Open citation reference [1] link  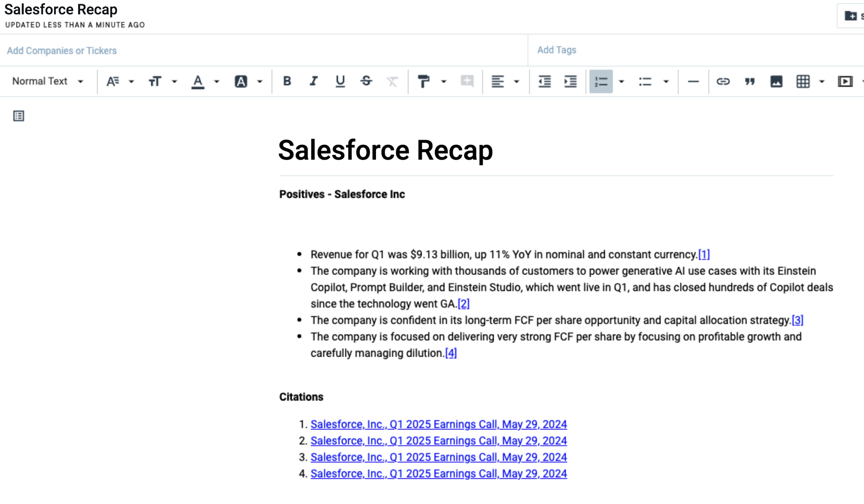[x=704, y=255]
